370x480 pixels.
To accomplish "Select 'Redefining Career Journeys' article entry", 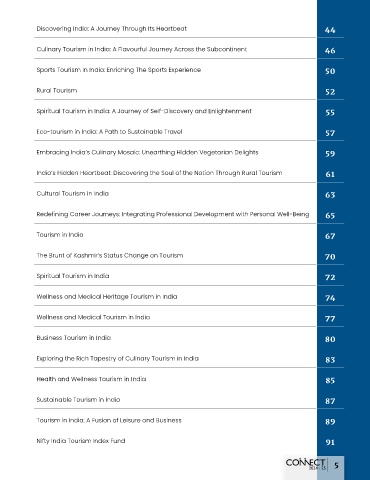I will click(x=173, y=214).
